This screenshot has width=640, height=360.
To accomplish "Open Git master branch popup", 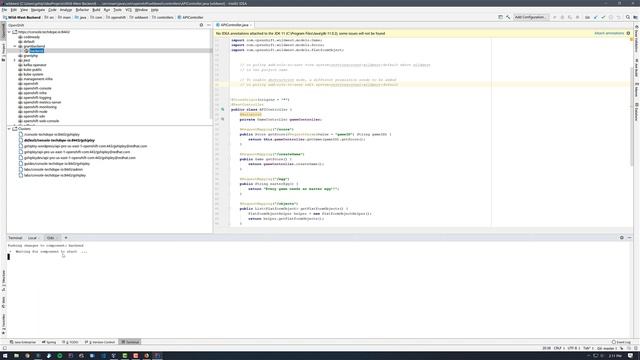I will pyautogui.click(x=607, y=348).
